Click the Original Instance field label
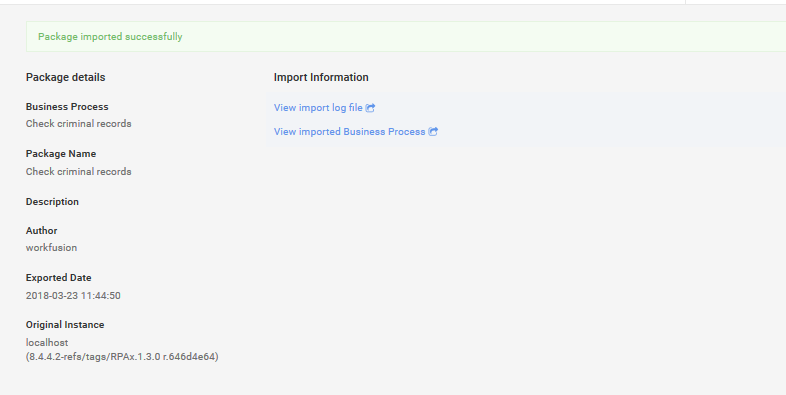 [65, 325]
